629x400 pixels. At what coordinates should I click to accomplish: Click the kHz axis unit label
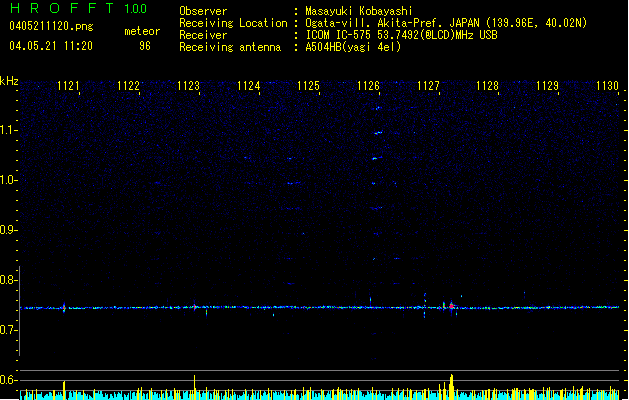click(9, 81)
